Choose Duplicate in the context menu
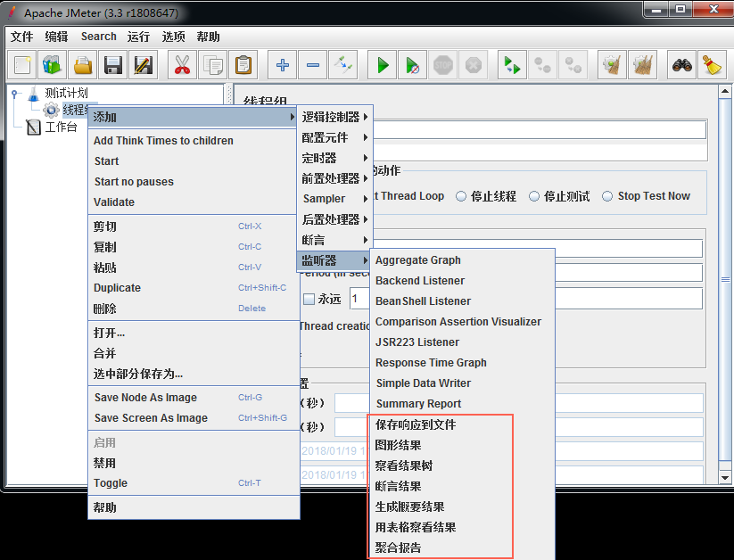 pos(194,288)
